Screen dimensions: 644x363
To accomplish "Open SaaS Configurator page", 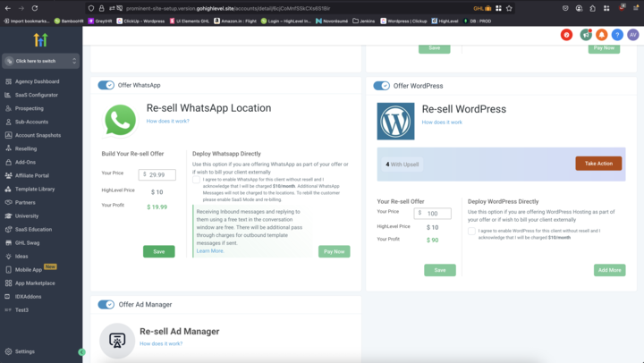I will 36,95.
